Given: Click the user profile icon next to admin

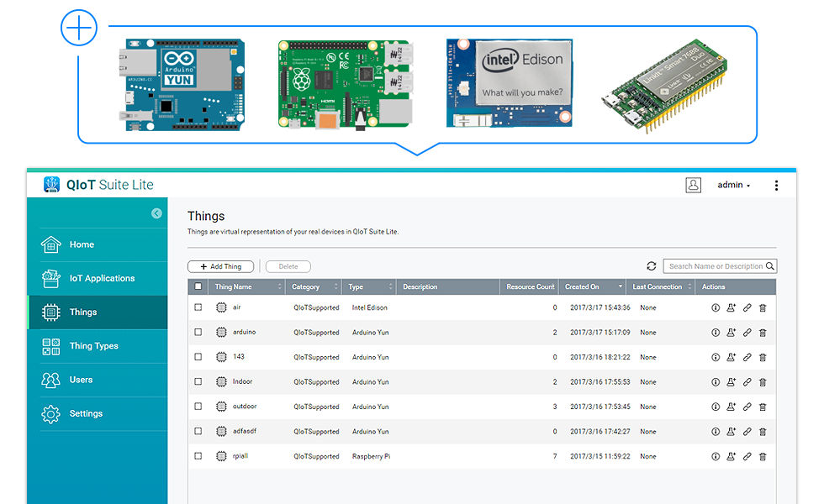Looking at the screenshot, I should [693, 186].
